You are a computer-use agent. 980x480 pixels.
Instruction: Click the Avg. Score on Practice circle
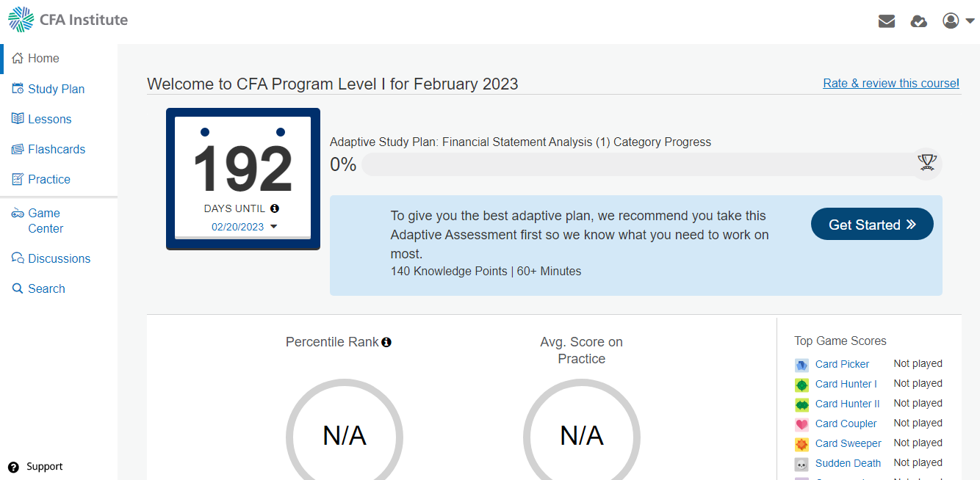pos(582,436)
